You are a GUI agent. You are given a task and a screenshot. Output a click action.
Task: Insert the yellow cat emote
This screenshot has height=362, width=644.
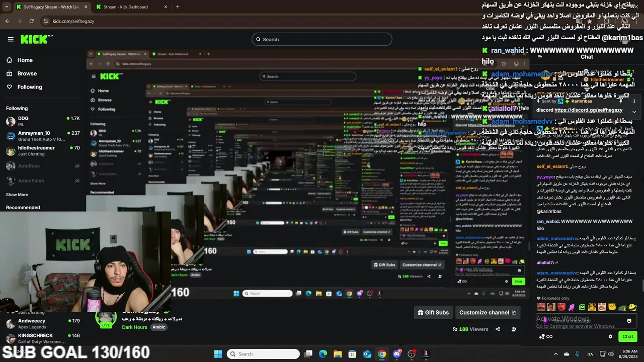(x=612, y=307)
